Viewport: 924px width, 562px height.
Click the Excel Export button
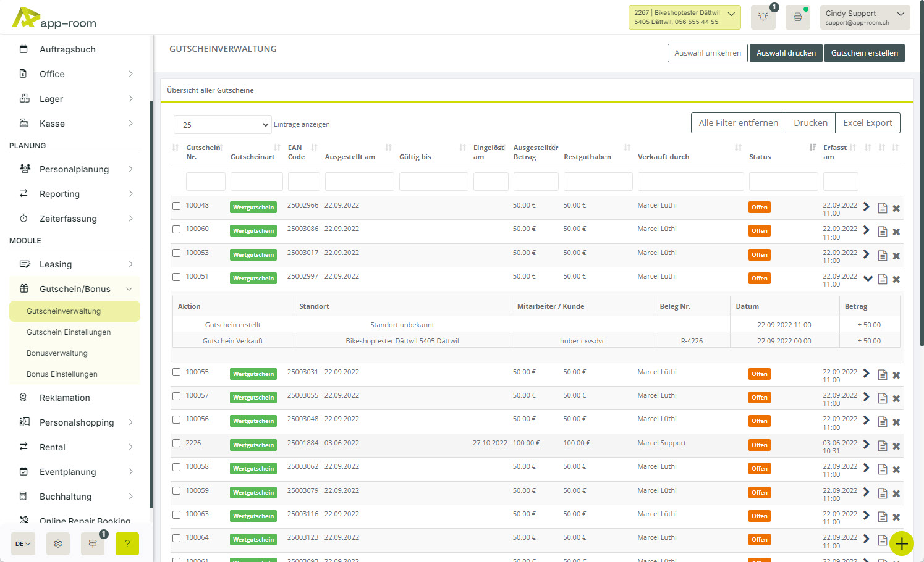pos(867,123)
